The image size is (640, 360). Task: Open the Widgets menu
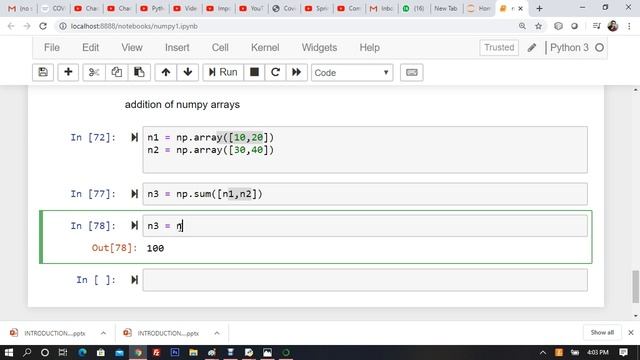tap(319, 48)
